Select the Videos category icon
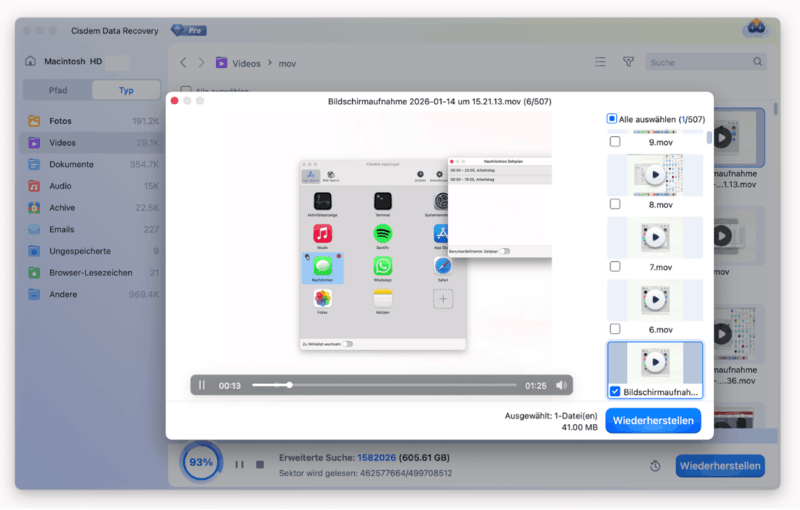Screen dimensions: 800x510 (34, 143)
